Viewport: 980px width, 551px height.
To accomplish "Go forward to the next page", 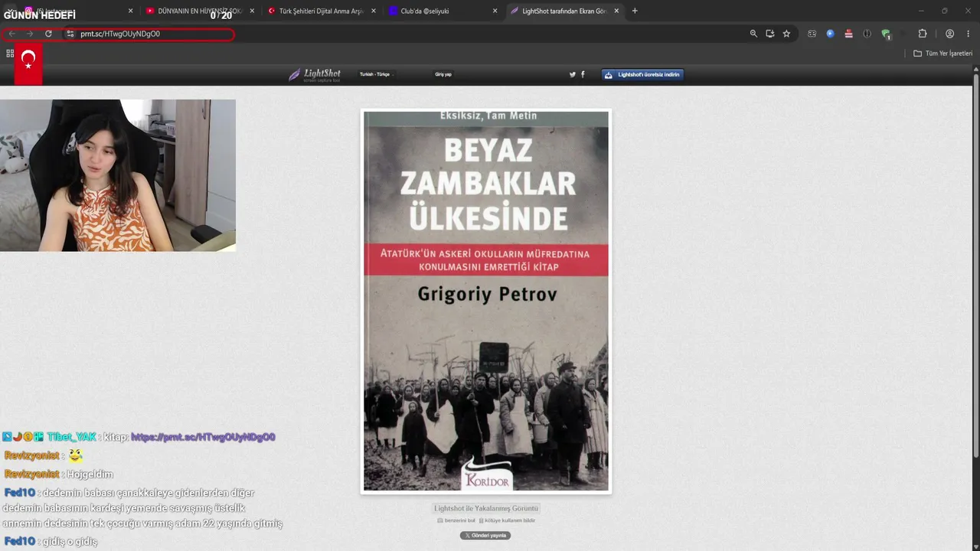I will 30,34.
